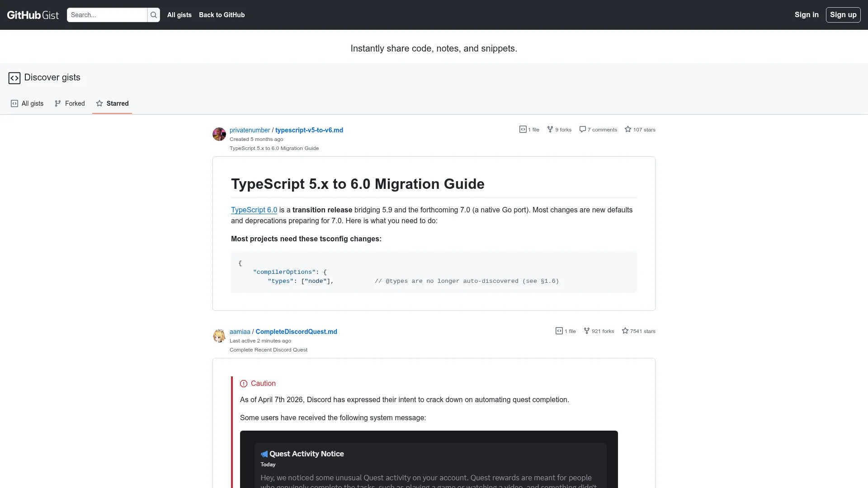Switch to the Forked tab
Image resolution: width=868 pixels, height=488 pixels.
[x=70, y=103]
